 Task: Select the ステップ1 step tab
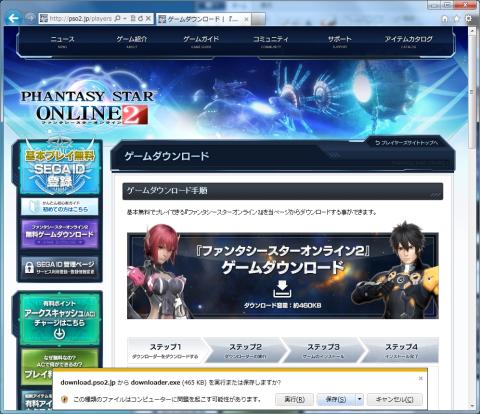pos(167,350)
